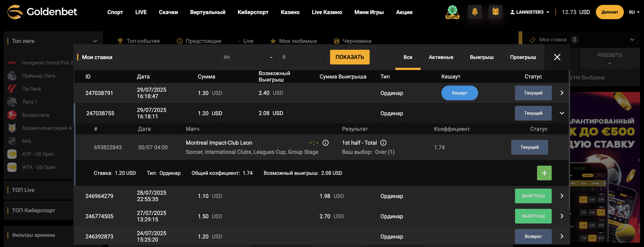The image size is (644, 247).
Task: Click the Из start date field
Action: [242, 57]
